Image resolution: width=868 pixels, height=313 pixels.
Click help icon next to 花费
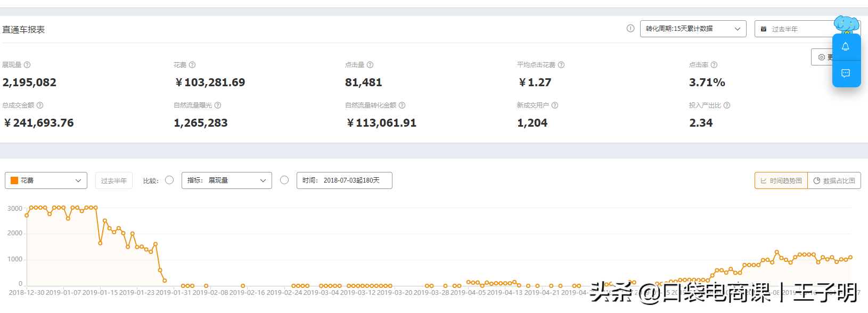(192, 65)
